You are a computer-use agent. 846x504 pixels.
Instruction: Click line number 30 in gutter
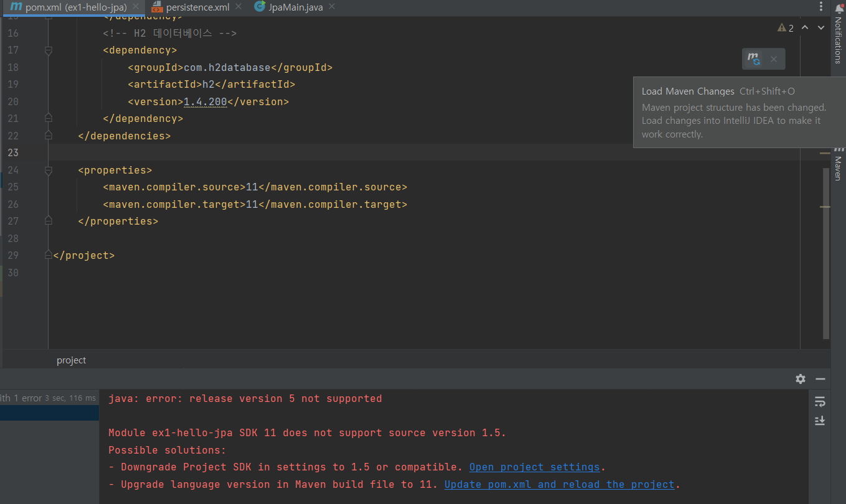tap(13, 273)
